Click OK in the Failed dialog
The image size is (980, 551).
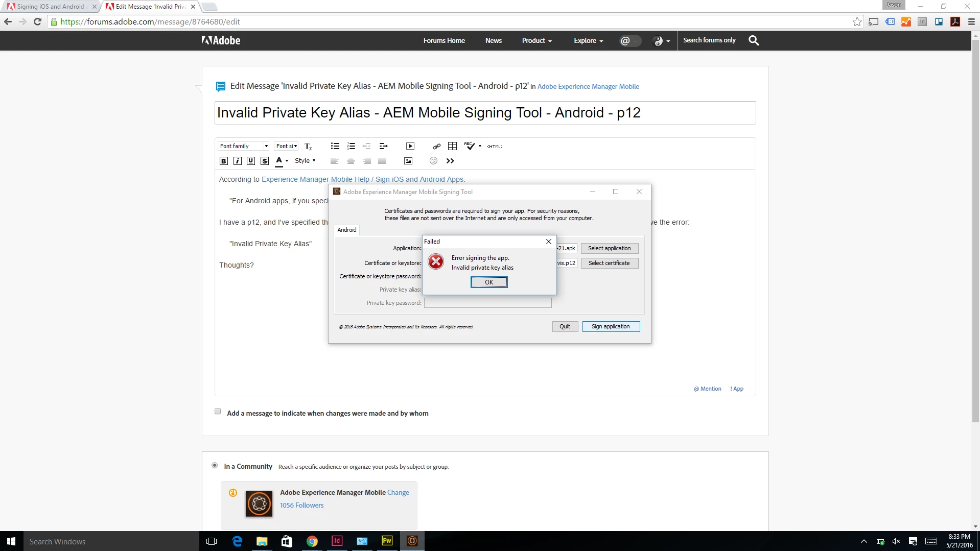pos(489,282)
